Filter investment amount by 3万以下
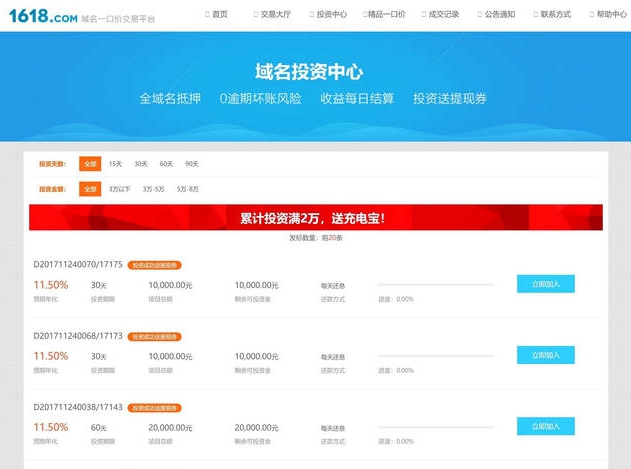The image size is (631, 469). 120,189
